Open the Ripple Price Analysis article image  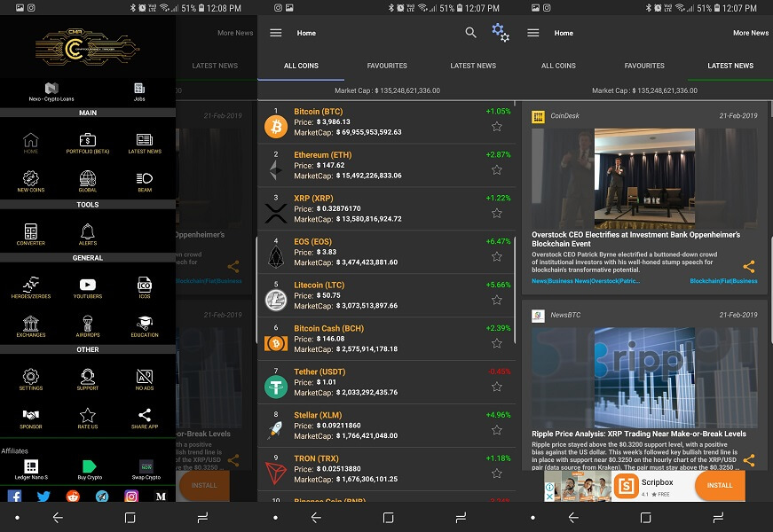(x=644, y=377)
